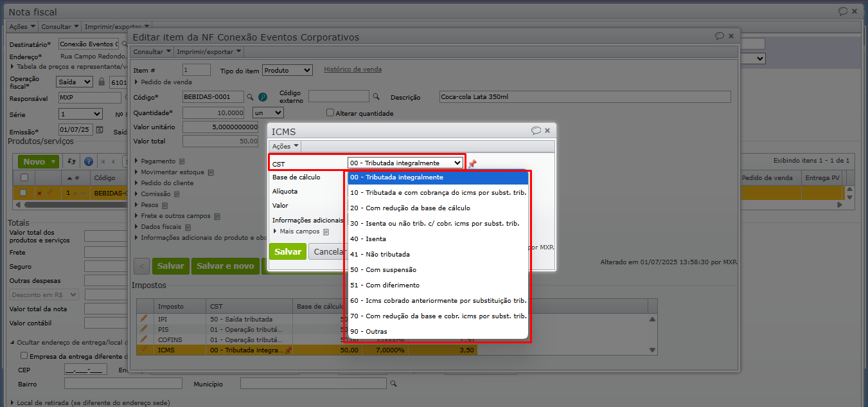Screen dimensions: 868x407
Task: Click the pencil edit icon in BEBIDAS row
Action: [49, 192]
